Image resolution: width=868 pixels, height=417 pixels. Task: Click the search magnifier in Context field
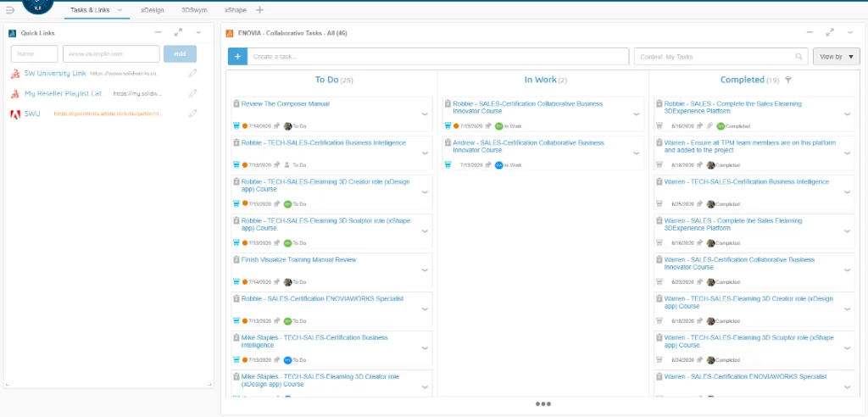pos(798,57)
